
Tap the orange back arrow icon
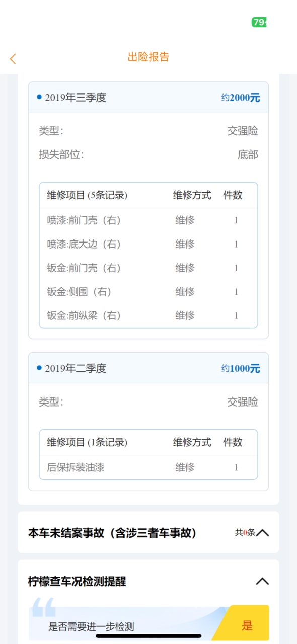13,58
